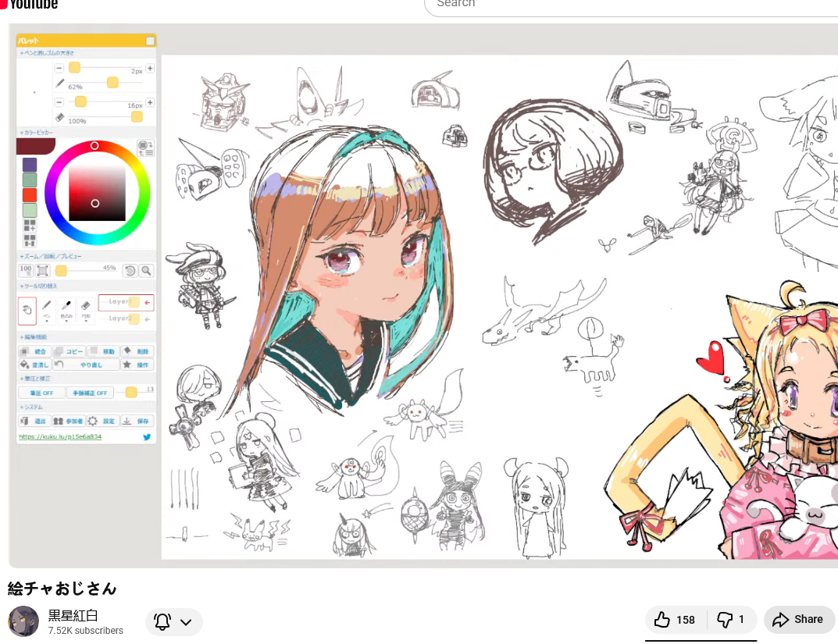
Task: Open the kuku.lu room link
Action: (60, 437)
